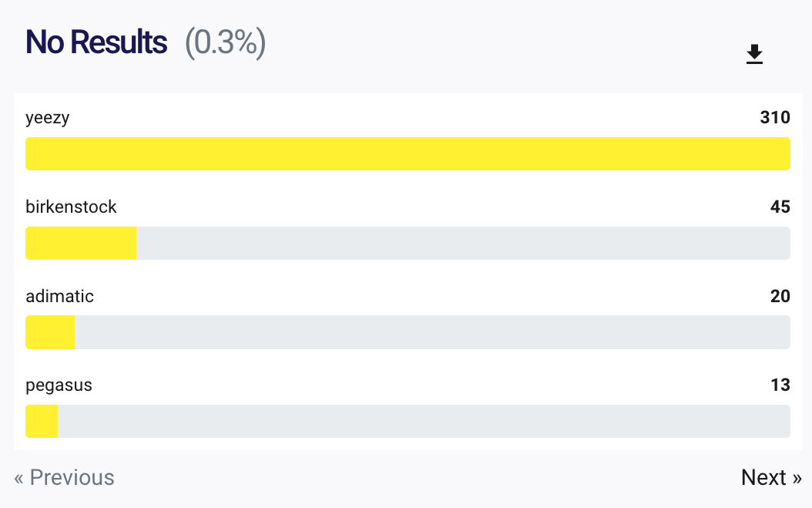Select the yeezy search term label
The width and height of the screenshot is (812, 508).
pos(48,118)
